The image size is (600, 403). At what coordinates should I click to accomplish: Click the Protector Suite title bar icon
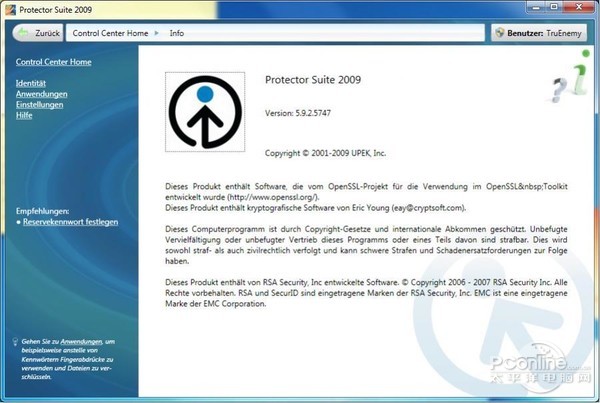[x=11, y=10]
